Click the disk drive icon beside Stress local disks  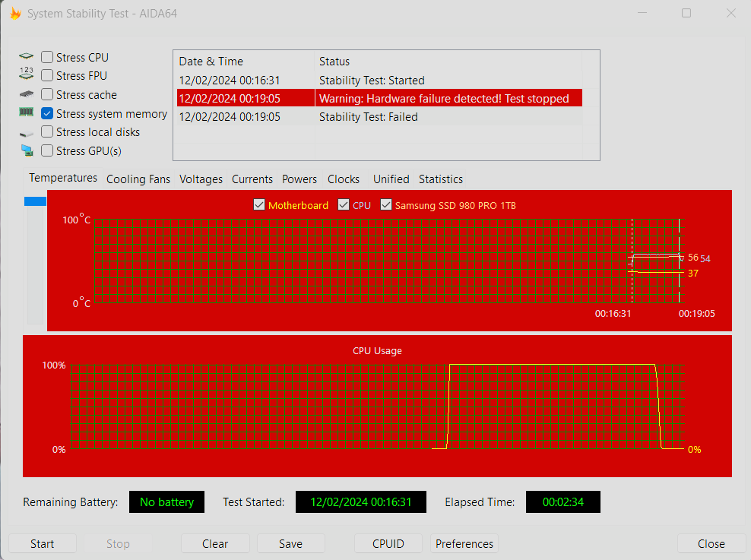[x=27, y=134]
